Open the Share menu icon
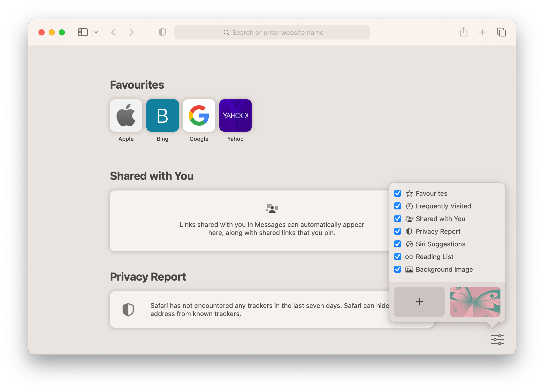 [463, 32]
